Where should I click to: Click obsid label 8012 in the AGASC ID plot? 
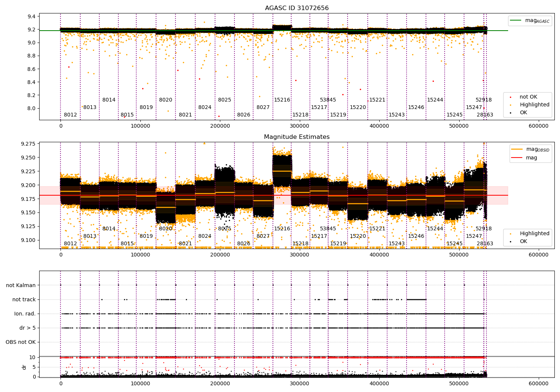(71, 115)
